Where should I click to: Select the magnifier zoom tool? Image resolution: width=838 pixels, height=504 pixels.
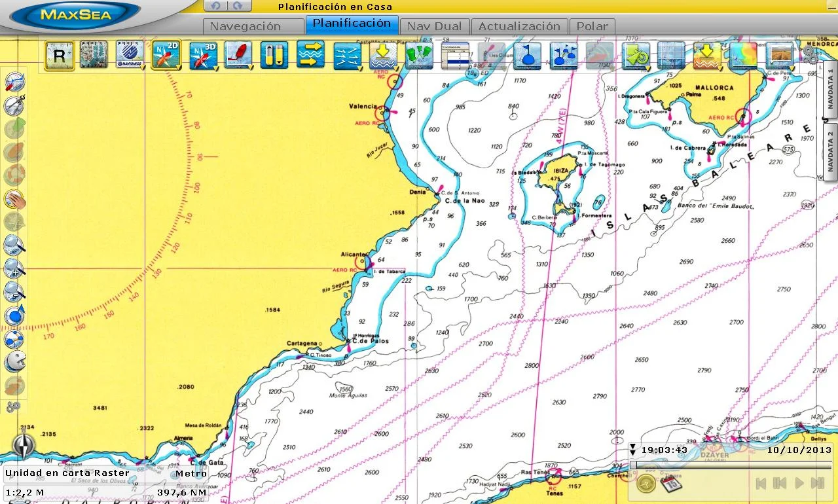click(14, 245)
